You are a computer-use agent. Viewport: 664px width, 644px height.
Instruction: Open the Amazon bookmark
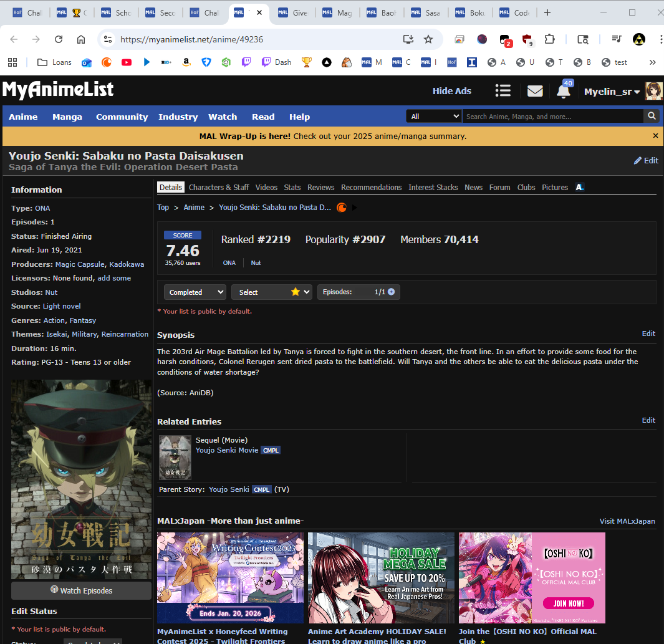pos(186,62)
